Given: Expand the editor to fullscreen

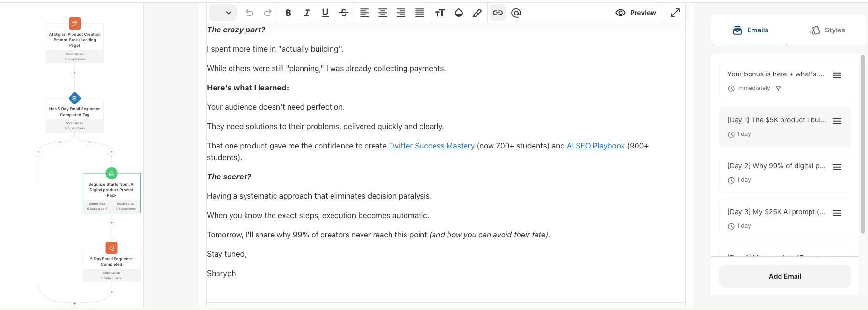Looking at the screenshot, I should pyautogui.click(x=675, y=13).
